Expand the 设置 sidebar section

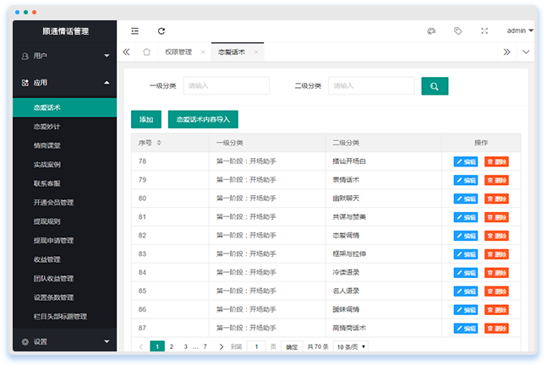(65, 342)
